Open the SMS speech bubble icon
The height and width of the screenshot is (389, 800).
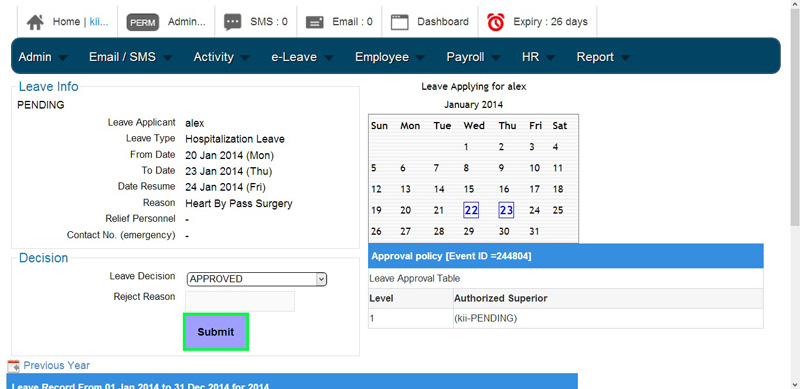(x=233, y=22)
